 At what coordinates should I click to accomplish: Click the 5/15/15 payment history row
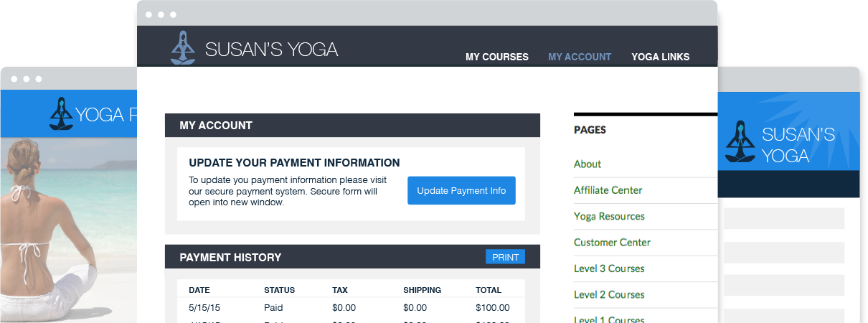(x=350, y=308)
